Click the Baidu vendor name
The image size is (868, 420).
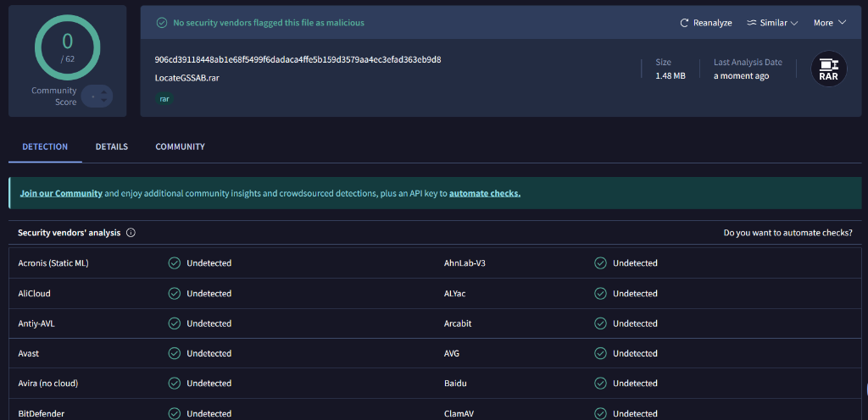pyautogui.click(x=455, y=383)
